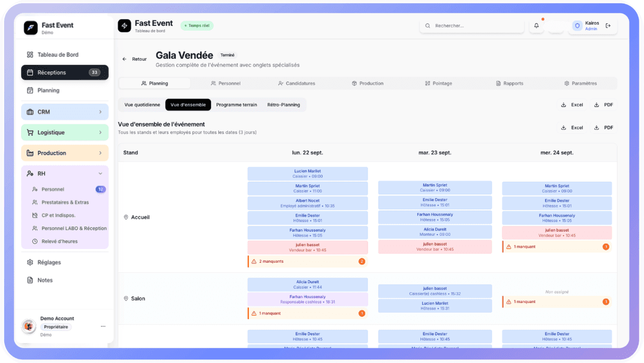Switch to the Personnel tab
Image resolution: width=644 pixels, height=363 pixels.
(225, 83)
